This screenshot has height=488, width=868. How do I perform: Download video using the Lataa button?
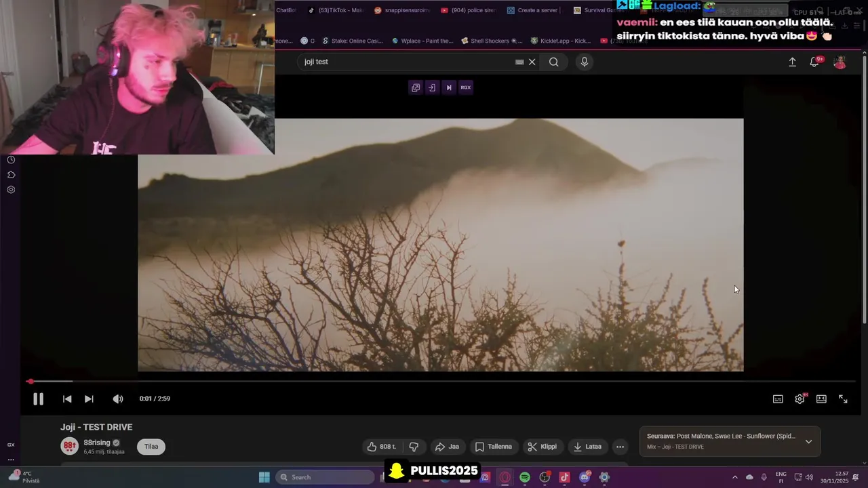(587, 447)
